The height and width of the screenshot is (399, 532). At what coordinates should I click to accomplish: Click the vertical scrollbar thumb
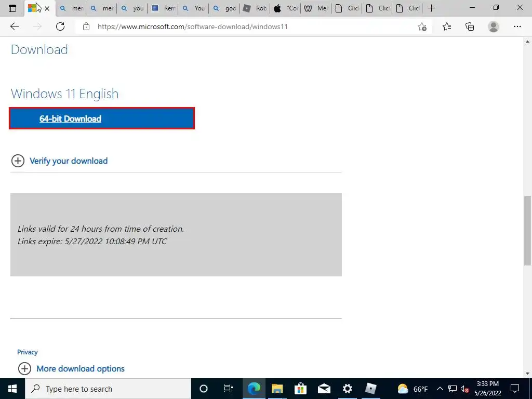pyautogui.click(x=527, y=230)
